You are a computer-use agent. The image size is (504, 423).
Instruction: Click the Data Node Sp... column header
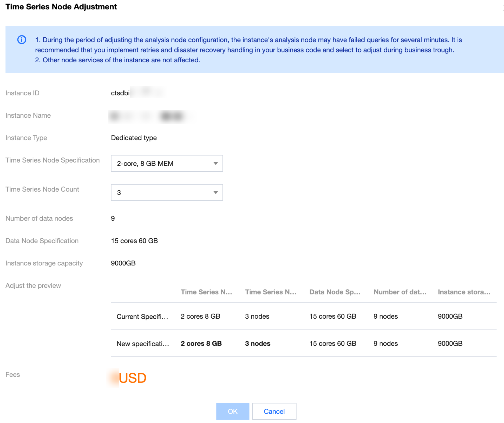click(x=335, y=292)
